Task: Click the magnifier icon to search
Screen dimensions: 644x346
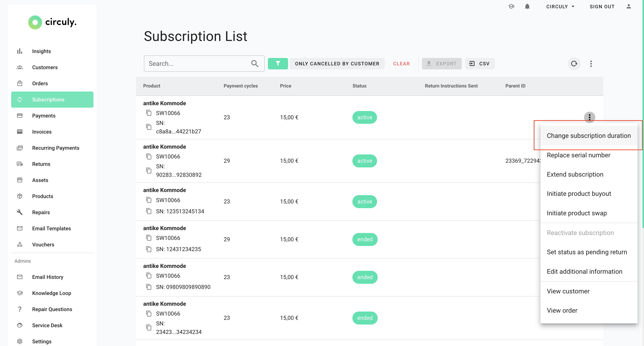Action: (255, 63)
